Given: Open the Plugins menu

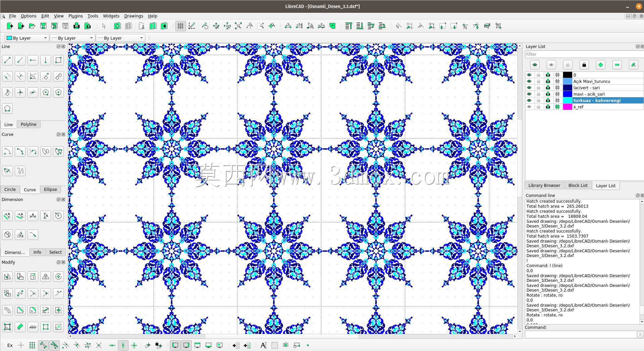Looking at the screenshot, I should (76, 16).
